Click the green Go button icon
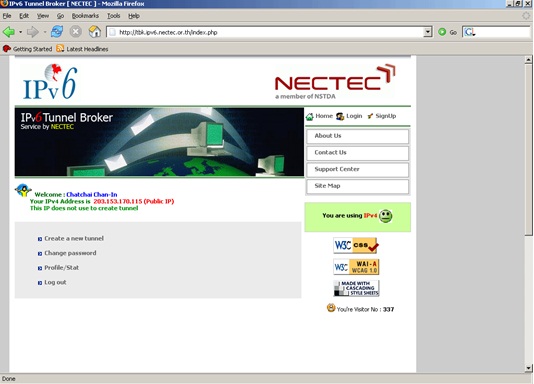534x384 pixels. pyautogui.click(x=442, y=32)
